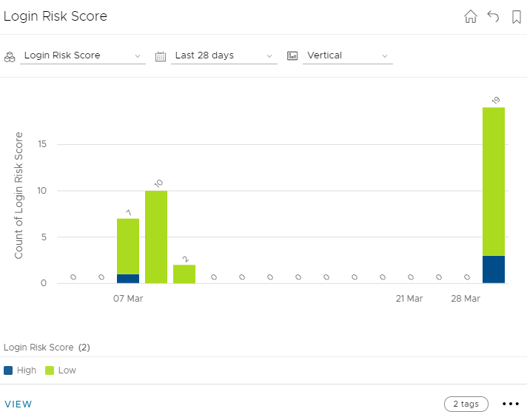Image resolution: width=527 pixels, height=420 pixels.
Task: Open the Vertical chart orientation dropdown
Action: (x=347, y=55)
